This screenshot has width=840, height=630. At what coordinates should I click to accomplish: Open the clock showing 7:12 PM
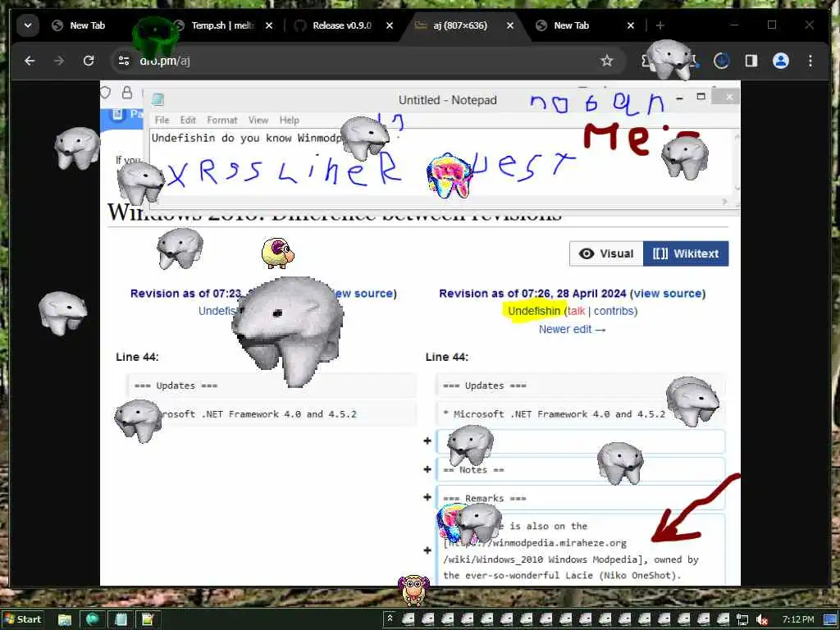[x=797, y=619]
